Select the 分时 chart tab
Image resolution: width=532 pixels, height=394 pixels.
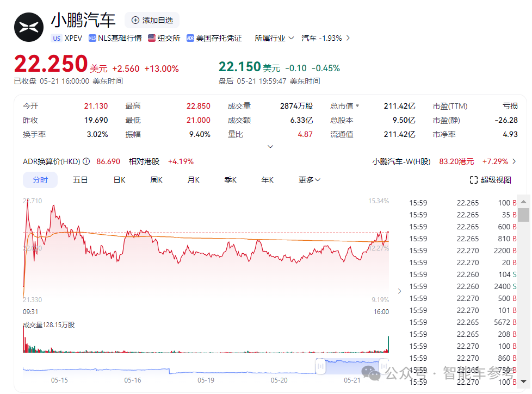[x=40, y=180]
